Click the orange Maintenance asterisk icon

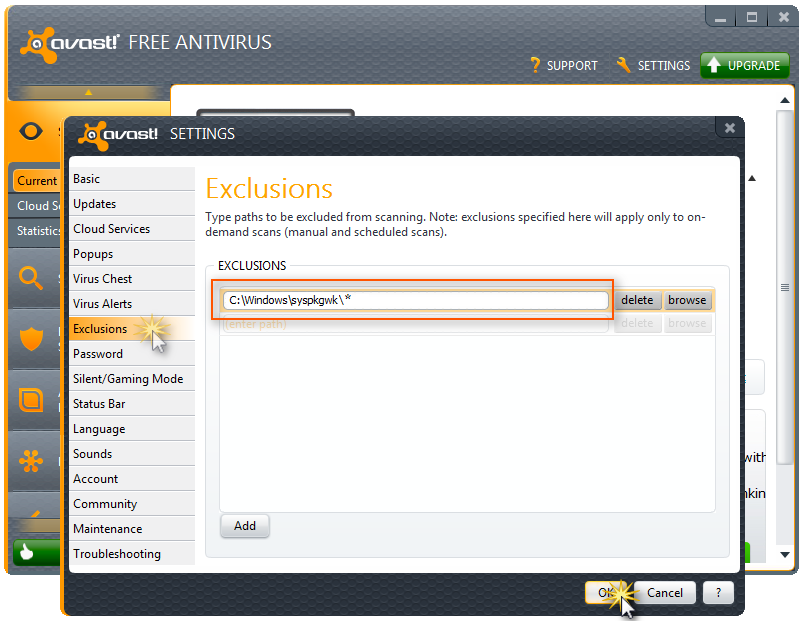click(31, 461)
